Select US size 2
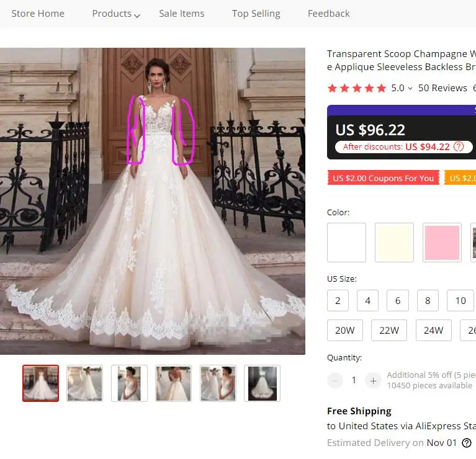The image size is (476, 459). [x=338, y=300]
